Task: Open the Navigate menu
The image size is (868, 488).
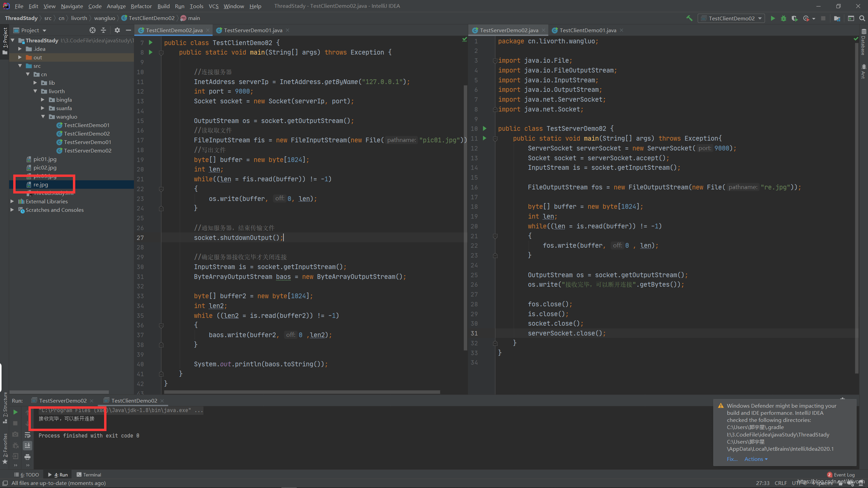Action: [x=72, y=6]
